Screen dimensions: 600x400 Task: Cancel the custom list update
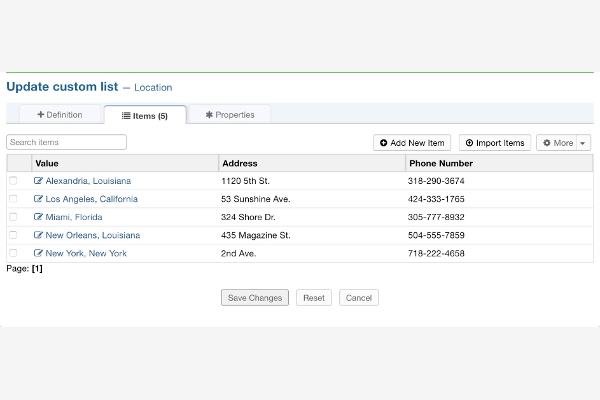(359, 298)
